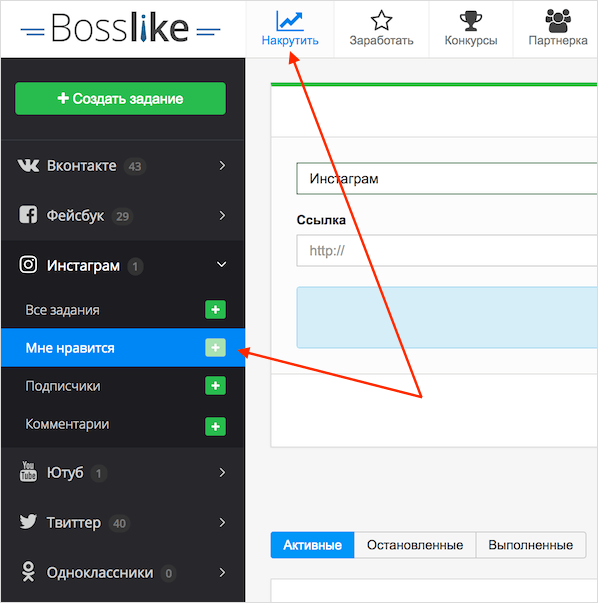The image size is (598, 603).
Task: Click the plus icon beside Комментарии
Action: tap(215, 426)
